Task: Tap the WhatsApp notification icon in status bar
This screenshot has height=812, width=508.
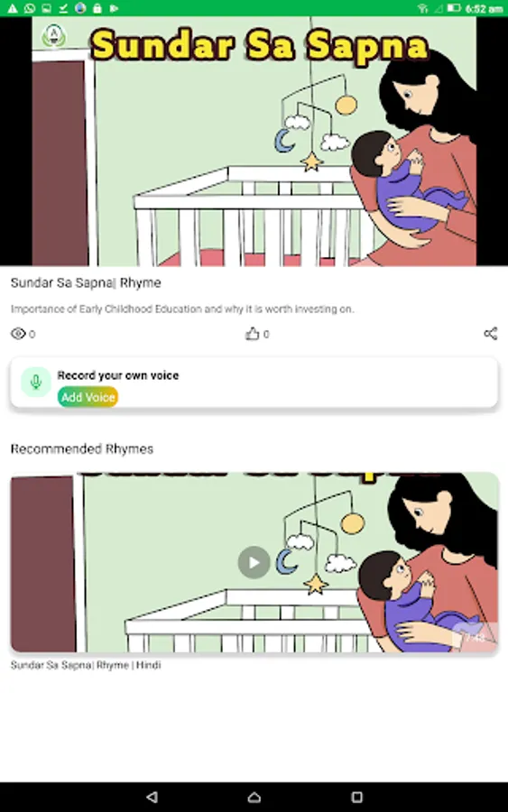Action: [30, 8]
